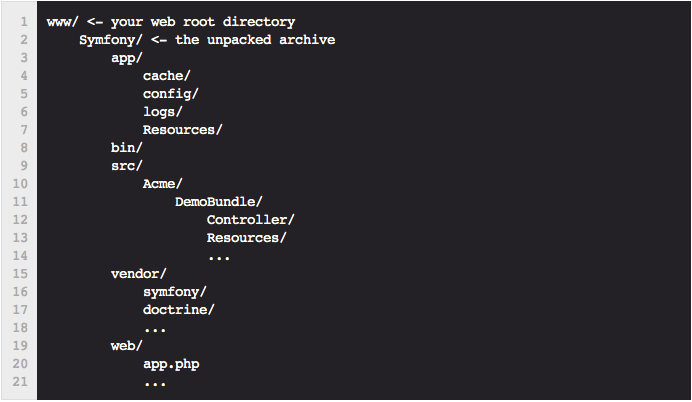692x402 pixels.
Task: Click the www/ root directory line
Action: tap(171, 22)
